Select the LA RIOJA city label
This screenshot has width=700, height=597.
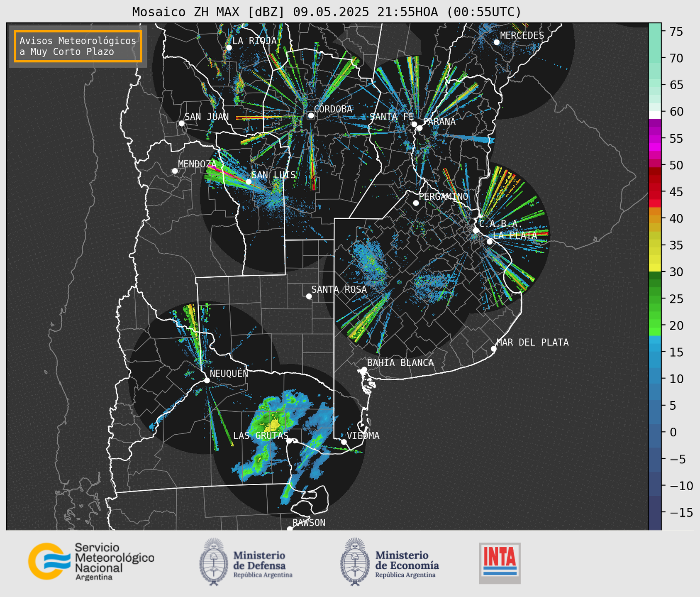click(x=254, y=41)
